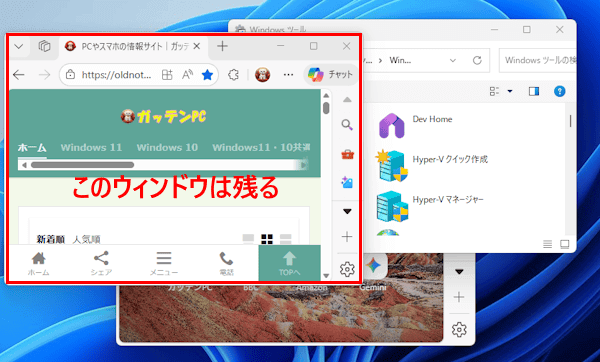Screen dimensions: 600x362
Task: Switch to single-column list layout icon
Action: pos(248,239)
